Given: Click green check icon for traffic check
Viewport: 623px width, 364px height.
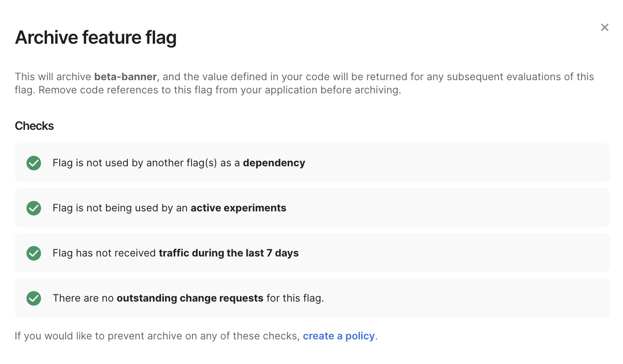Looking at the screenshot, I should tap(34, 253).
